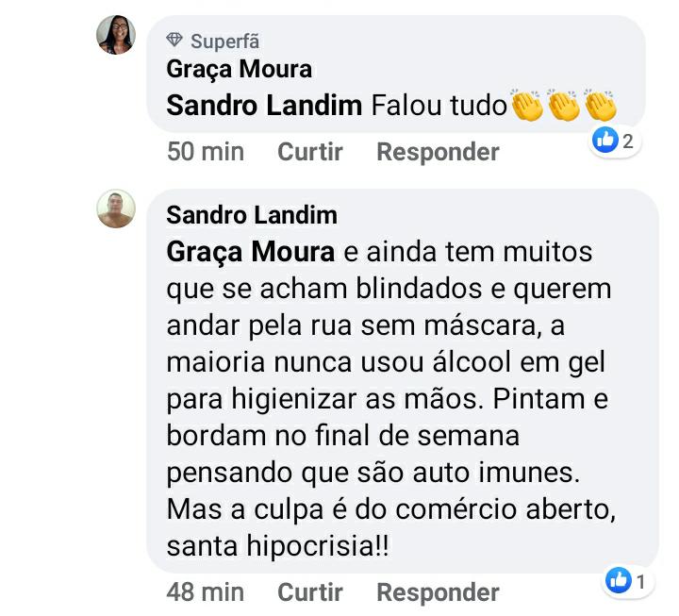Open Graça Moura's profile picture

[x=116, y=35]
